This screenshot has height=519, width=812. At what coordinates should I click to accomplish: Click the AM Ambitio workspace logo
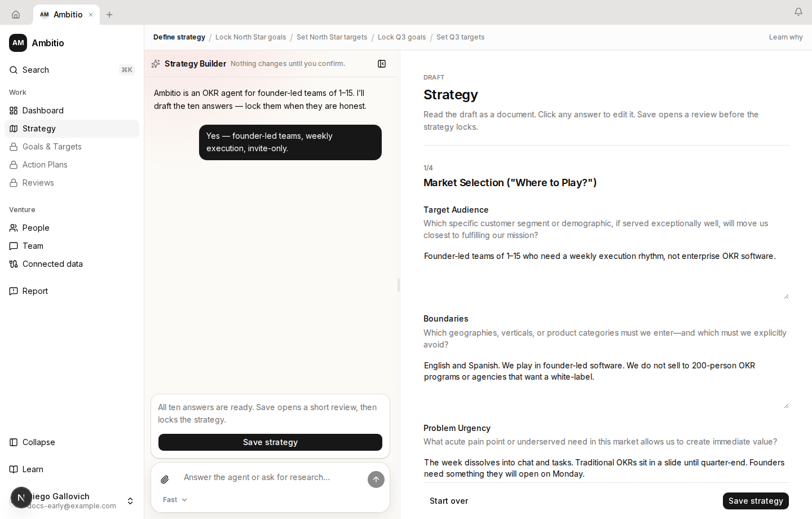pos(18,43)
